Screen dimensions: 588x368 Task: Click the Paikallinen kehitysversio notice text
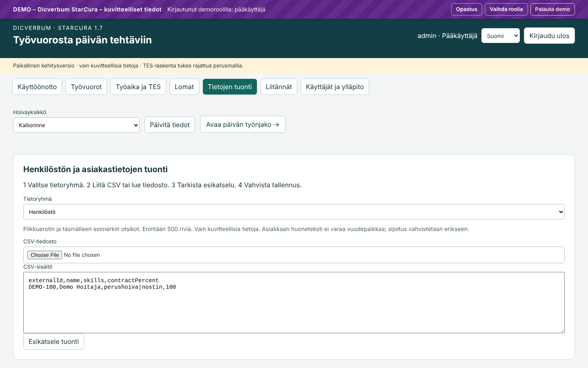[128, 65]
